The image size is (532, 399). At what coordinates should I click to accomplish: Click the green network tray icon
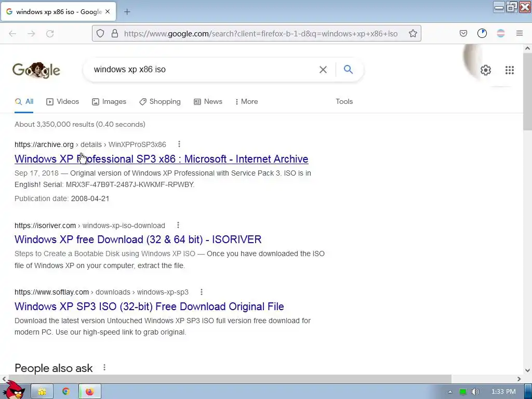[463, 392]
